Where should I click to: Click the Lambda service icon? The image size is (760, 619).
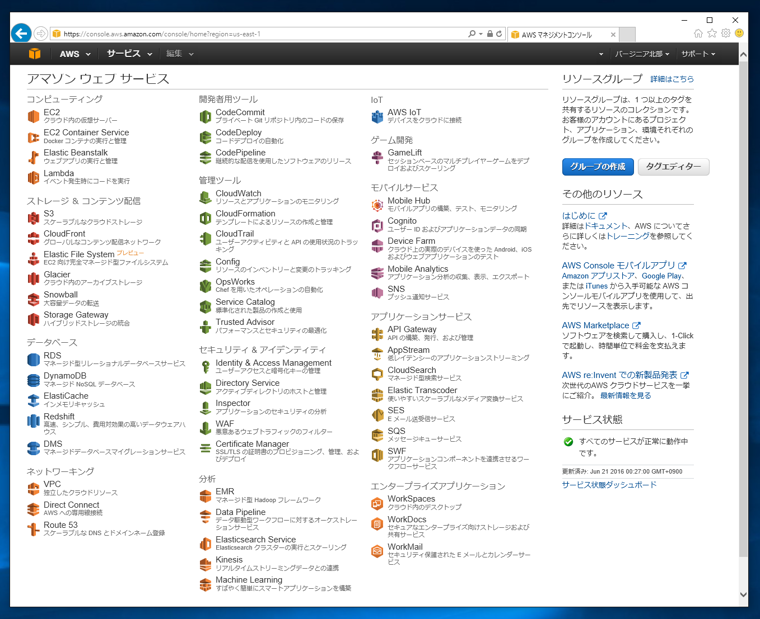[33, 177]
